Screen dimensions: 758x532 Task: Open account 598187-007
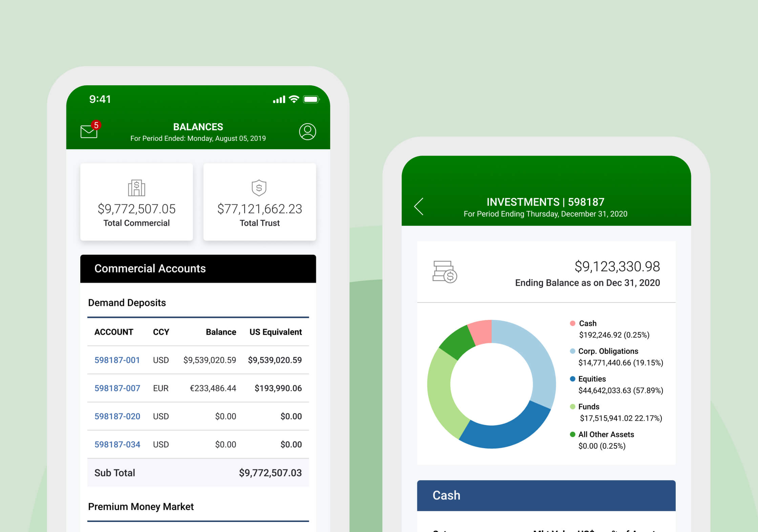pyautogui.click(x=117, y=388)
